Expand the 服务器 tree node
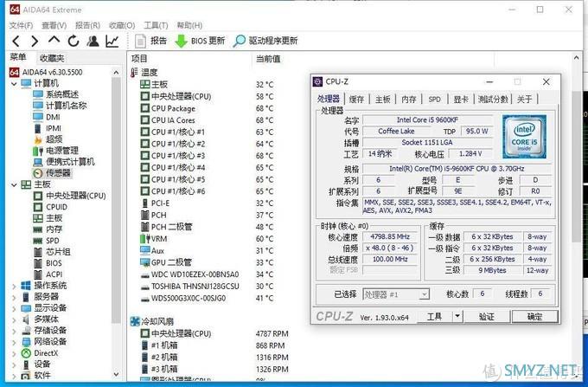The height and width of the screenshot is (387, 588). [x=14, y=297]
